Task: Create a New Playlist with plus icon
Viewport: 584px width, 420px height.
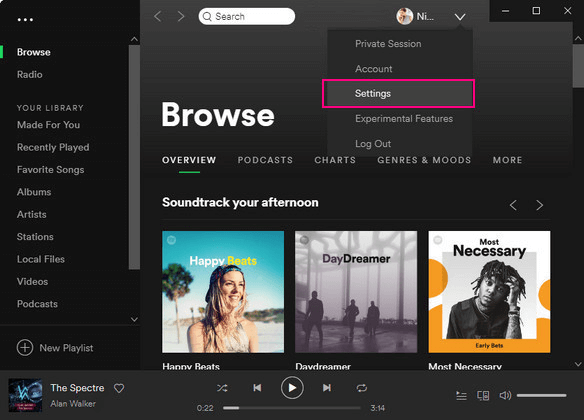Action: click(25, 348)
